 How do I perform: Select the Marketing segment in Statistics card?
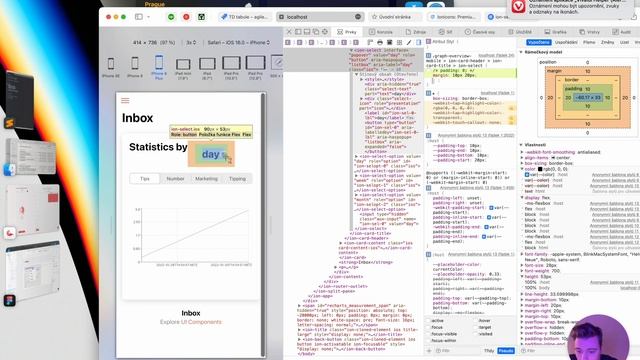tap(206, 179)
